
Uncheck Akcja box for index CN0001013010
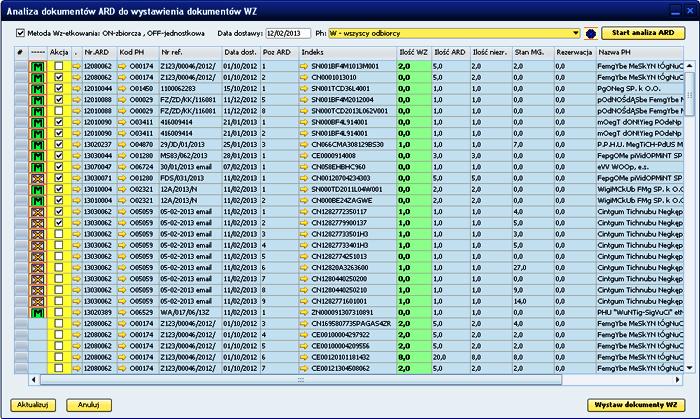pos(58,77)
